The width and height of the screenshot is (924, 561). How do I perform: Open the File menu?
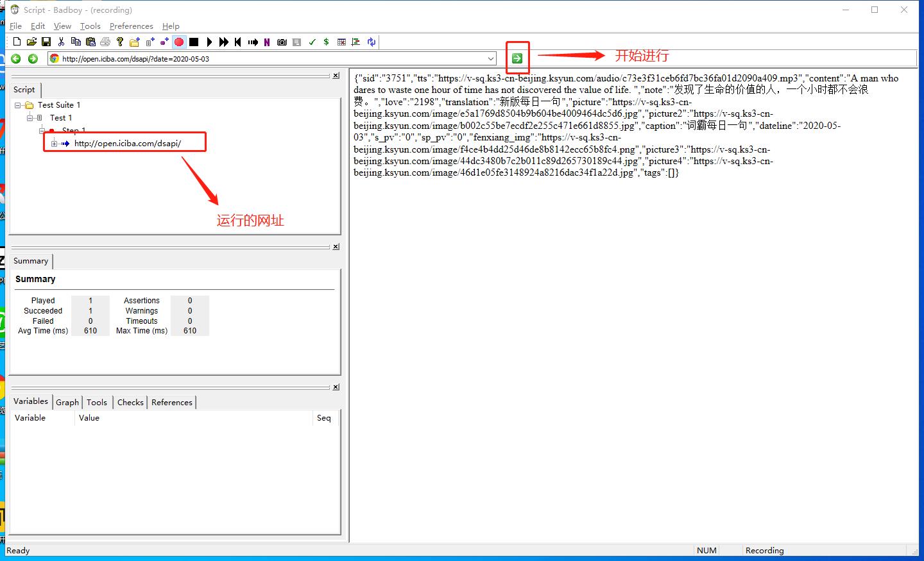pyautogui.click(x=16, y=26)
